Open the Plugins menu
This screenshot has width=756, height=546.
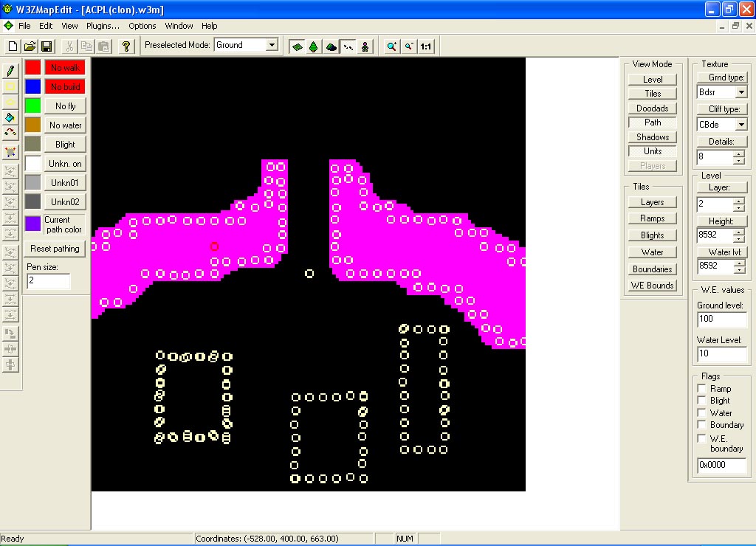(103, 26)
